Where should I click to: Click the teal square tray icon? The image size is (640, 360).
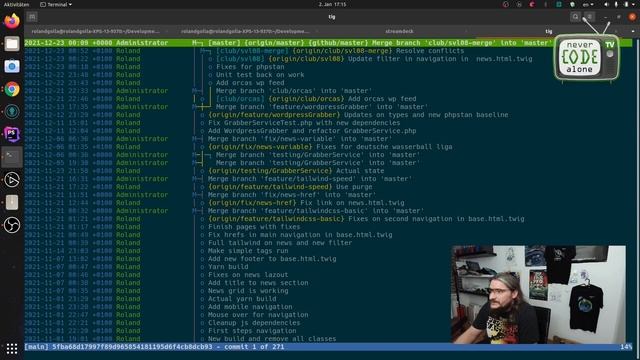(559, 4)
